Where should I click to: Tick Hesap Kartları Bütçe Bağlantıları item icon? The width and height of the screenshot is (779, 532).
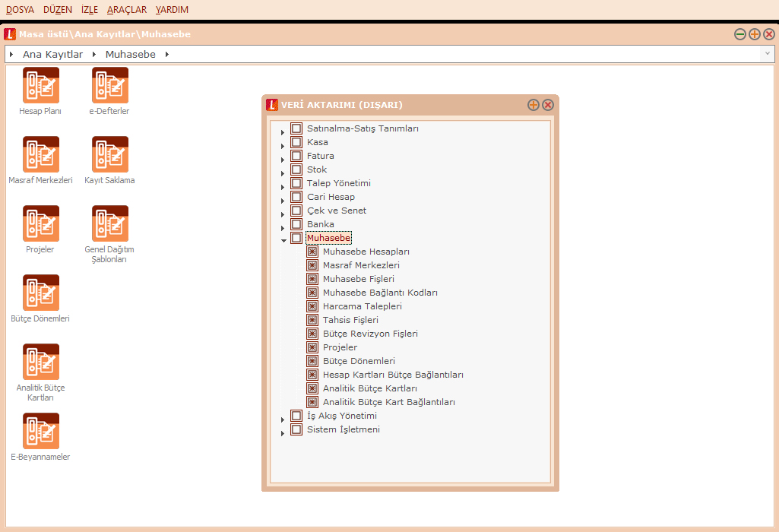pyautogui.click(x=312, y=375)
